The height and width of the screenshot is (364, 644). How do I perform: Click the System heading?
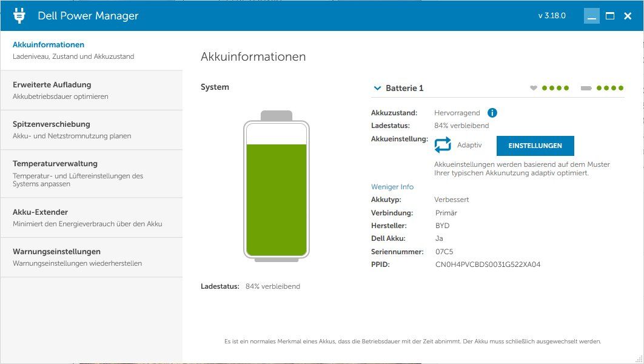tap(215, 87)
